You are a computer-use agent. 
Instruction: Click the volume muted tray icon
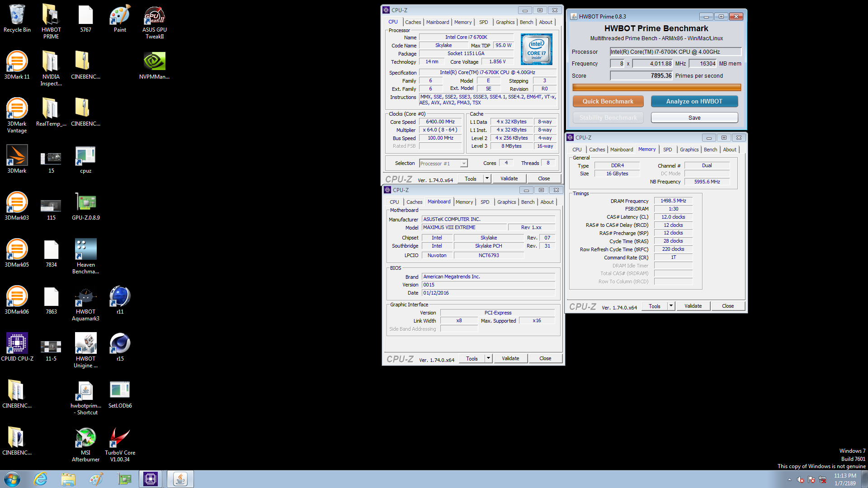click(800, 479)
